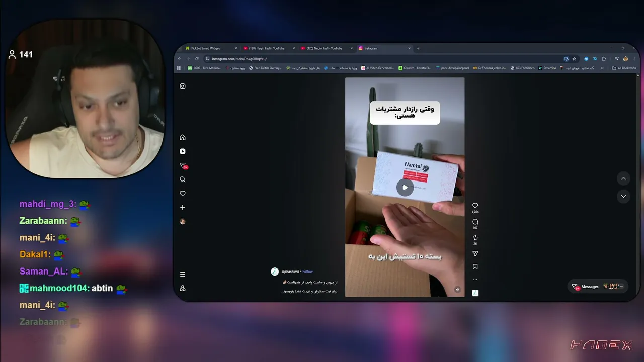Open the reel's three-dot more options

coord(475,280)
